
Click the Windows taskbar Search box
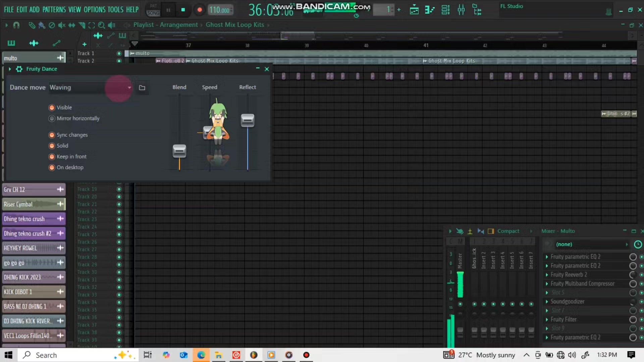pos(78,355)
